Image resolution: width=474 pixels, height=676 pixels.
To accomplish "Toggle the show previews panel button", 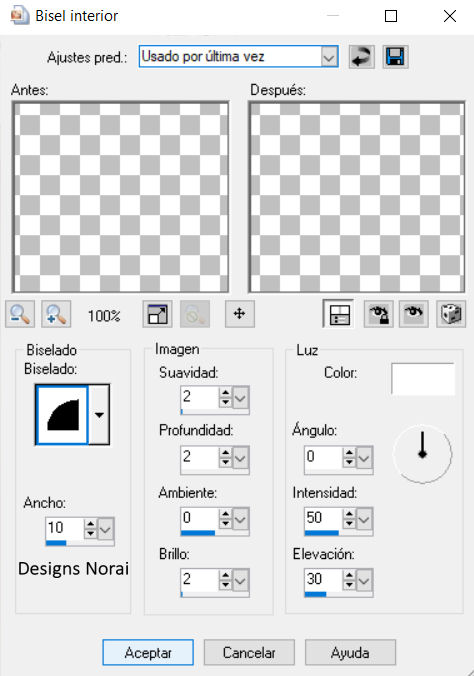I will pyautogui.click(x=339, y=314).
